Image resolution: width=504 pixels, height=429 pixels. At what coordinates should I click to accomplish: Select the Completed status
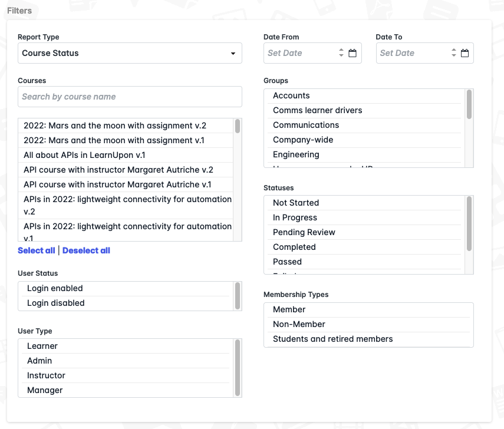pos(295,247)
